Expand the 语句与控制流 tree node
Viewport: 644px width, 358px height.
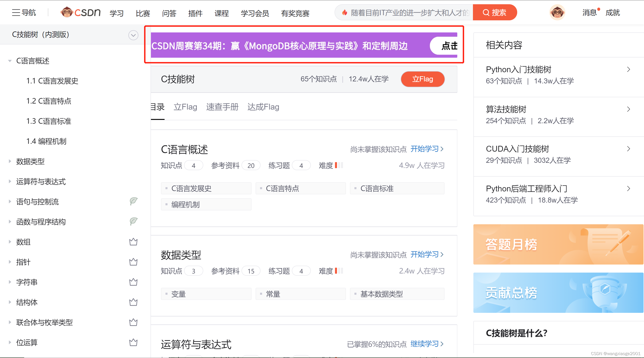[x=10, y=201]
